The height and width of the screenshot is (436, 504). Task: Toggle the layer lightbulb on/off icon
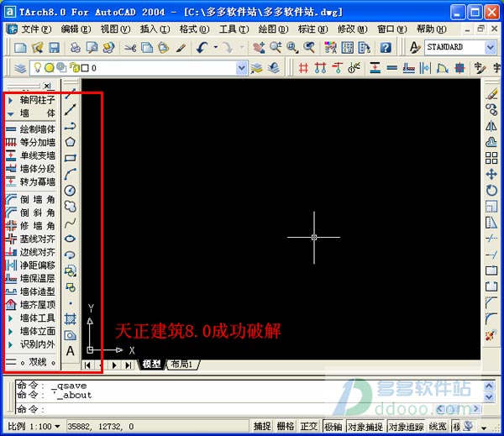click(x=38, y=67)
